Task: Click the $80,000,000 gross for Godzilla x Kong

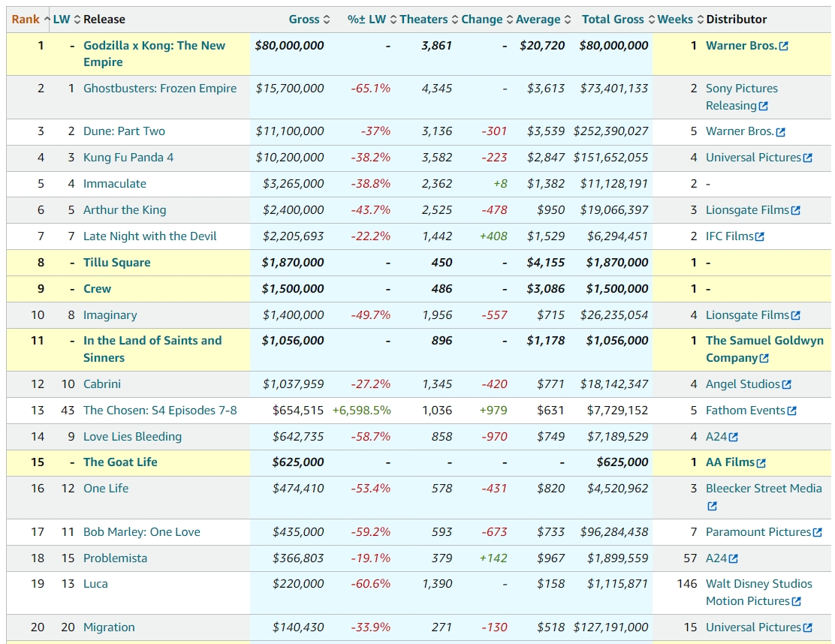Action: [x=289, y=45]
